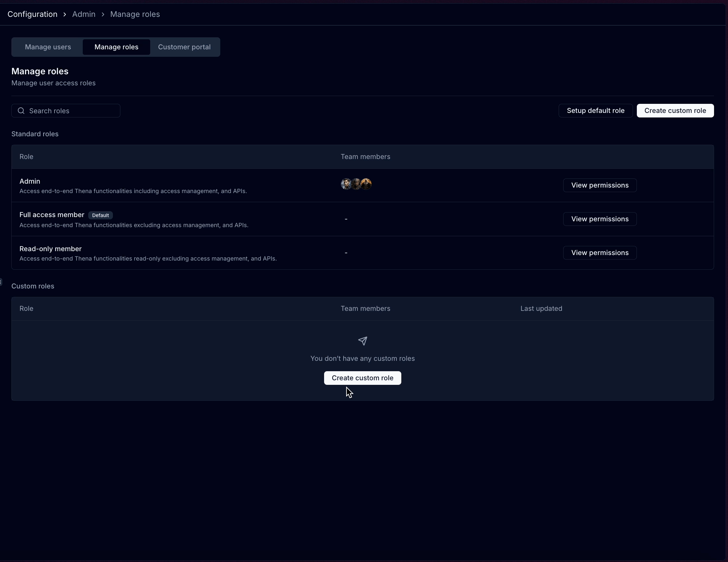
Task: Select the Manage roles tab
Action: point(116,47)
